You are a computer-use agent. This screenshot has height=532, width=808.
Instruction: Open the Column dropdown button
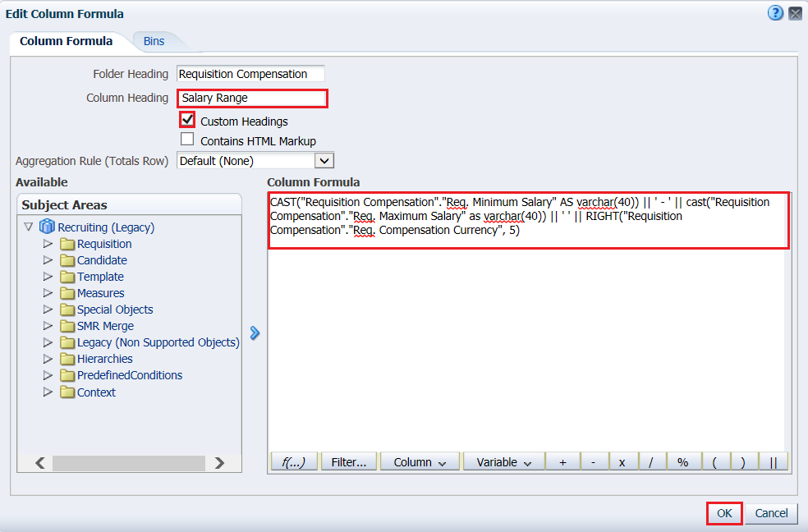click(x=420, y=462)
